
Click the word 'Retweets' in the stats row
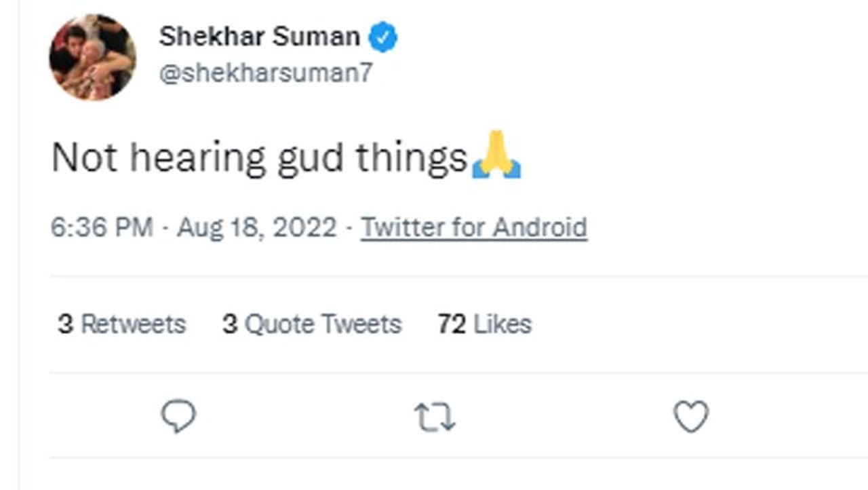click(133, 324)
